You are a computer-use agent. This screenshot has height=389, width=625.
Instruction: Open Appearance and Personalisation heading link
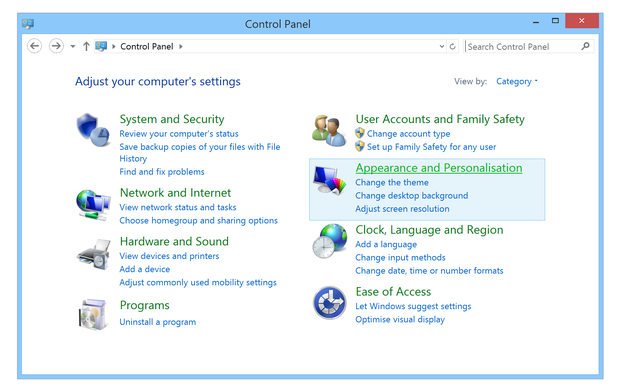(439, 168)
